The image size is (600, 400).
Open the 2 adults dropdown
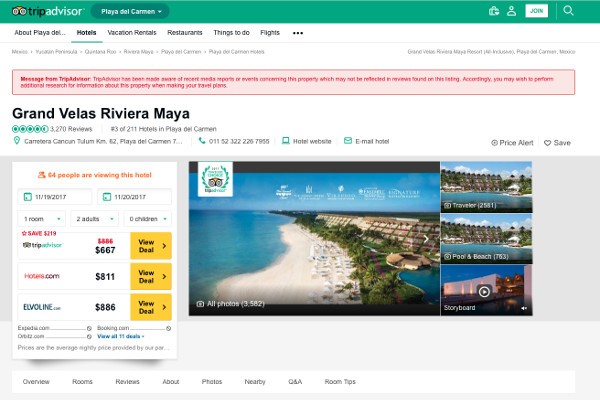pyautogui.click(x=96, y=218)
